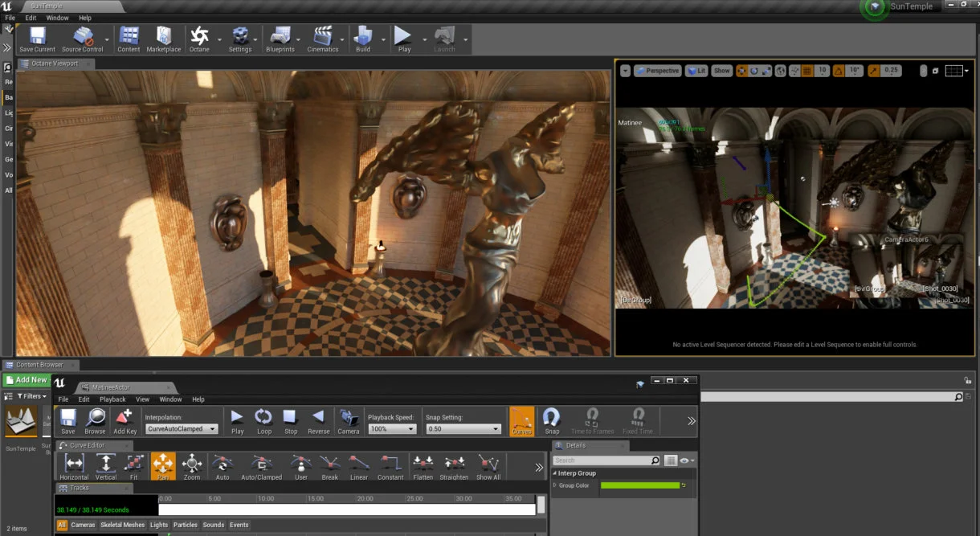The height and width of the screenshot is (536, 980).
Task: Click the Matinee Snap magnet icon
Action: [x=552, y=421]
